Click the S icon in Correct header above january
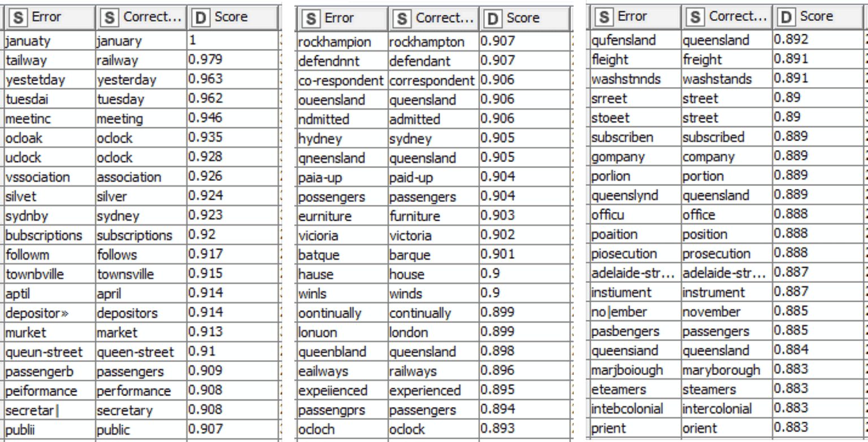The image size is (868, 442). click(x=111, y=17)
